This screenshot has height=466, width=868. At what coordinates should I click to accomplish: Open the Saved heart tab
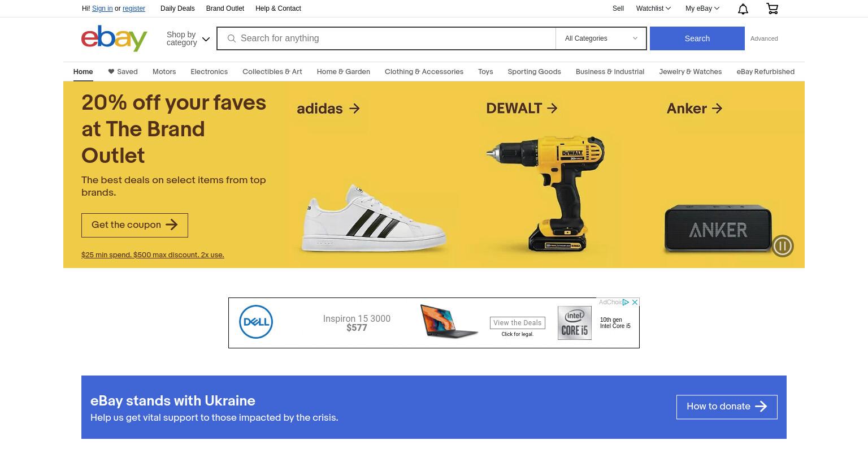tap(123, 72)
